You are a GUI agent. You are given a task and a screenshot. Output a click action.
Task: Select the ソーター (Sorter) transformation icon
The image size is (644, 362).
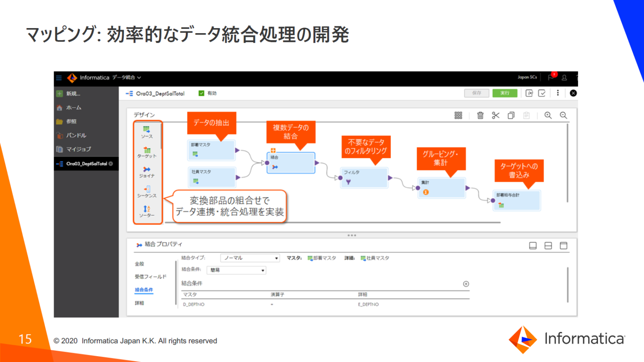coord(146,209)
